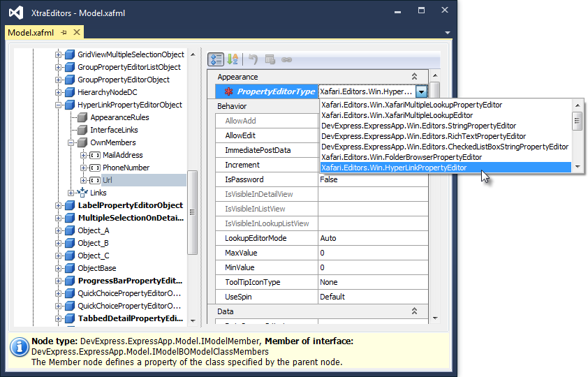Screen dimensions: 588x377
Task: Toggle the pin on Model.xafml tab
Action: point(64,33)
